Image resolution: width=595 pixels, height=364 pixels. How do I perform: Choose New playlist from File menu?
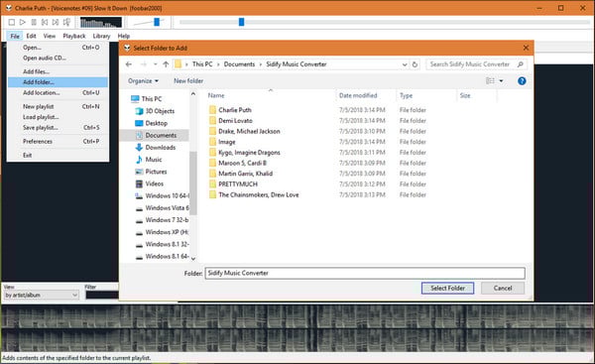point(58,107)
